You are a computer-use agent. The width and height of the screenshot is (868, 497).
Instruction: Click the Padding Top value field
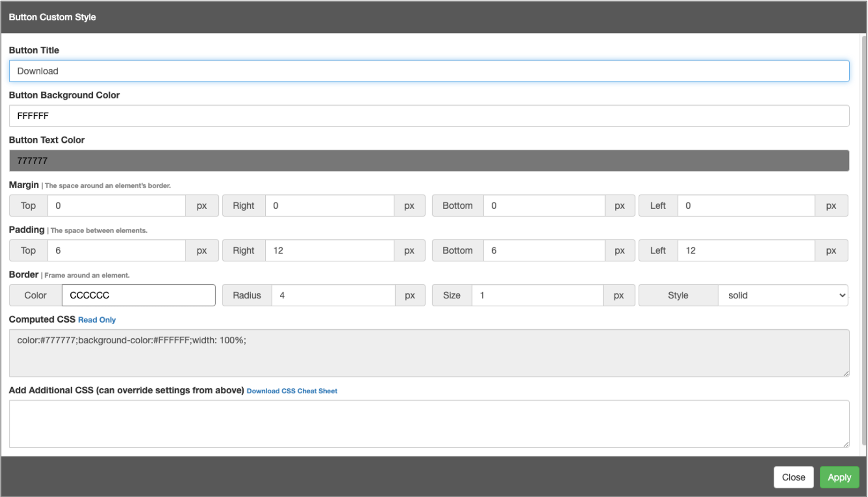tap(116, 250)
